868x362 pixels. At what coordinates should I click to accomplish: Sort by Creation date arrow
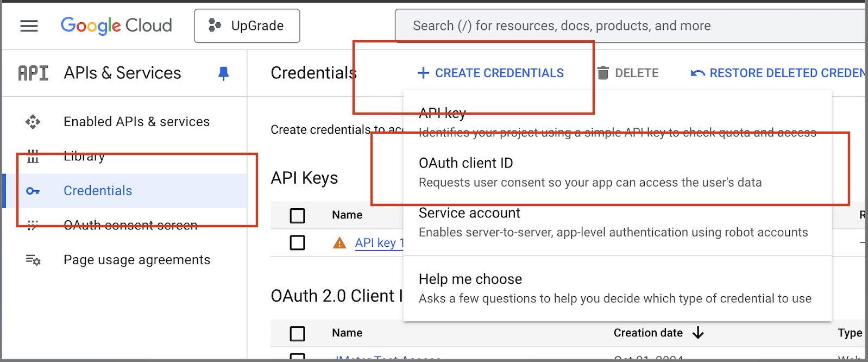699,333
